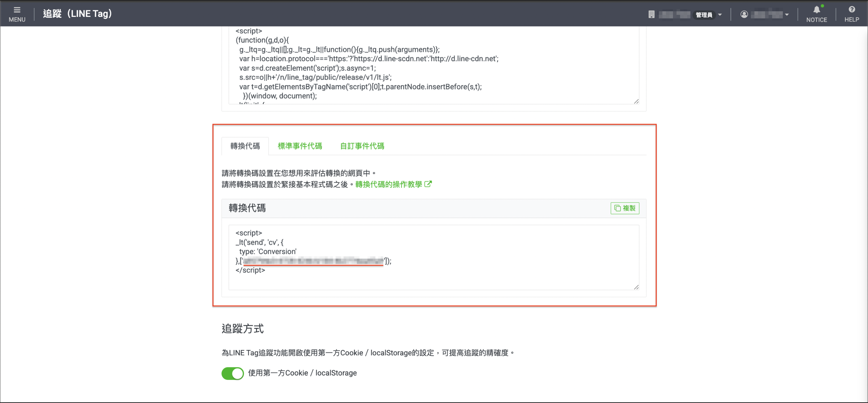The height and width of the screenshot is (403, 868).
Task: Open the 自訂事件代碼 tab
Action: (362, 146)
